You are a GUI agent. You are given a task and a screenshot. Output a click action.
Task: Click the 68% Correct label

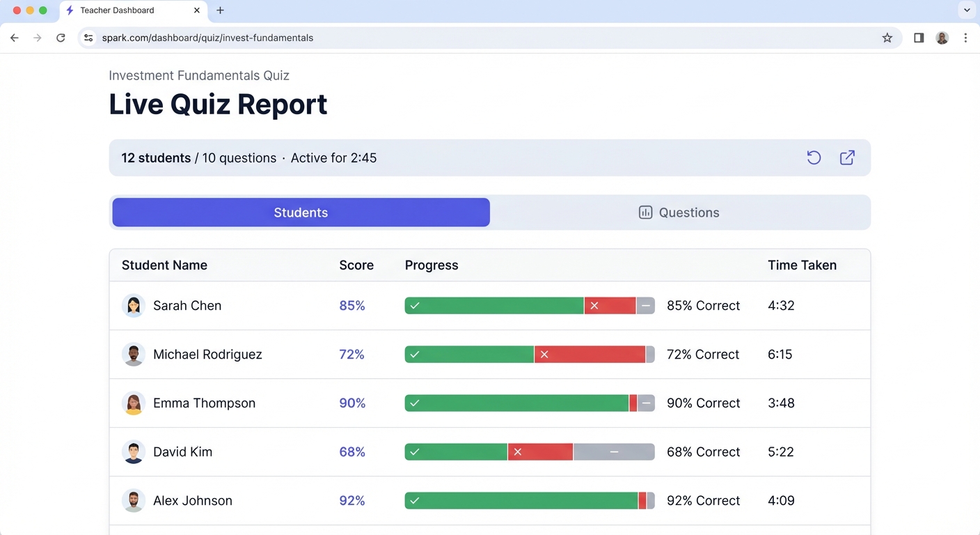pyautogui.click(x=704, y=452)
